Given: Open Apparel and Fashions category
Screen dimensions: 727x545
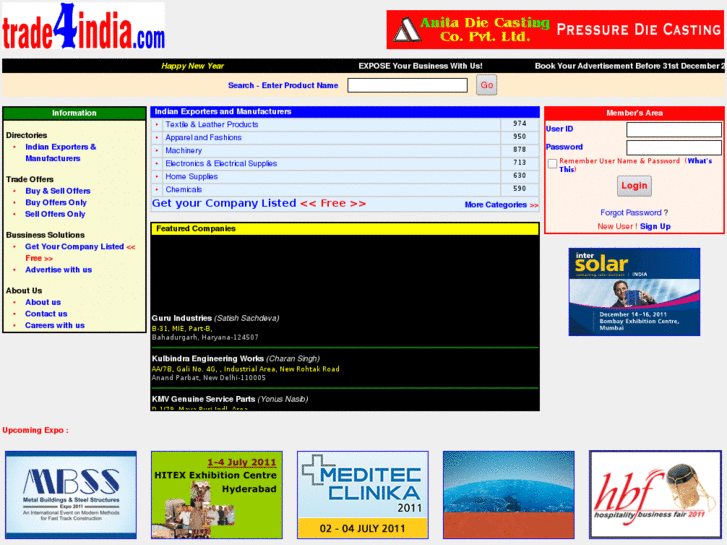Looking at the screenshot, I should (x=204, y=137).
